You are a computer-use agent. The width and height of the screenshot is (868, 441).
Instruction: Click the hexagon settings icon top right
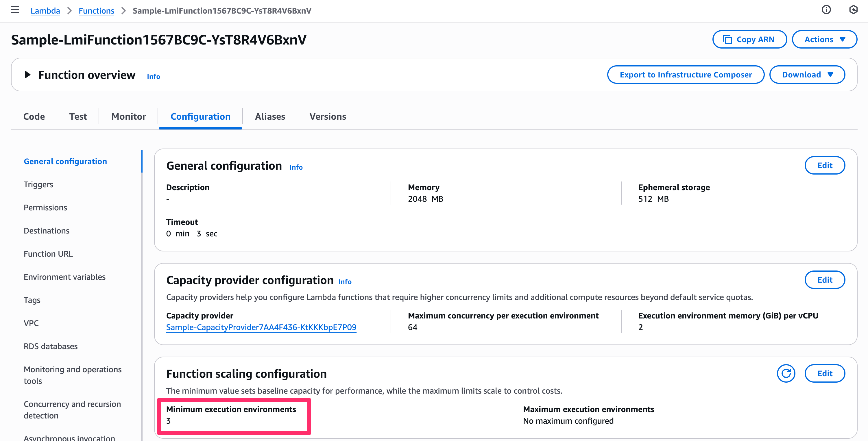coord(853,10)
